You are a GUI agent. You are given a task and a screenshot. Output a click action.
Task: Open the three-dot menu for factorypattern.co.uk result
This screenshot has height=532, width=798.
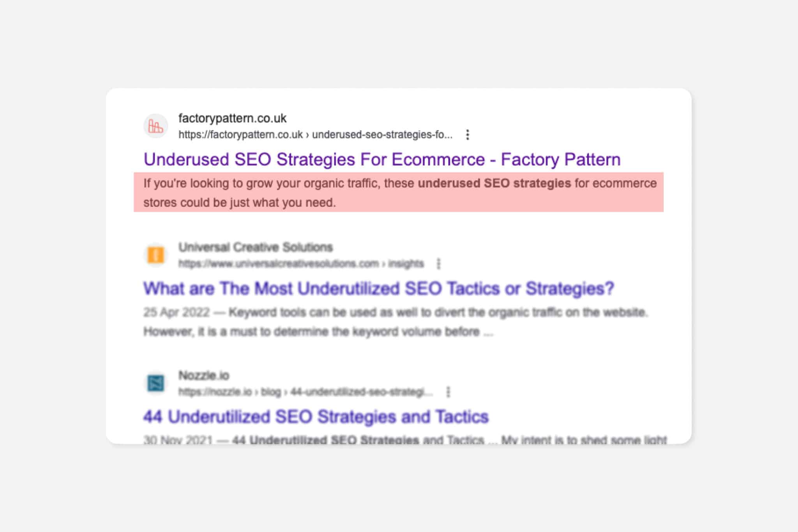[468, 135]
